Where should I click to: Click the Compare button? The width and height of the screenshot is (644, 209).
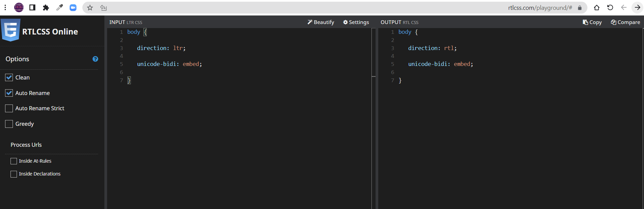625,22
